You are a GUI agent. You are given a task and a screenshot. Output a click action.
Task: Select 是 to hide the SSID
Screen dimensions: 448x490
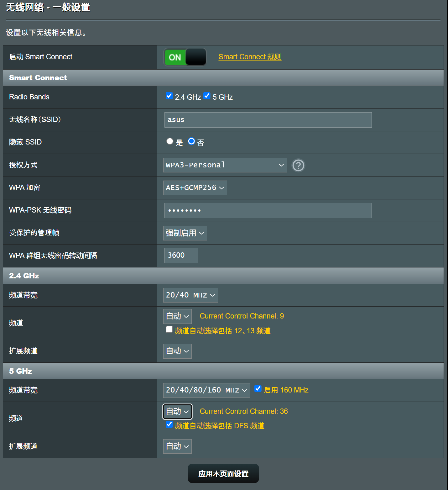click(170, 141)
